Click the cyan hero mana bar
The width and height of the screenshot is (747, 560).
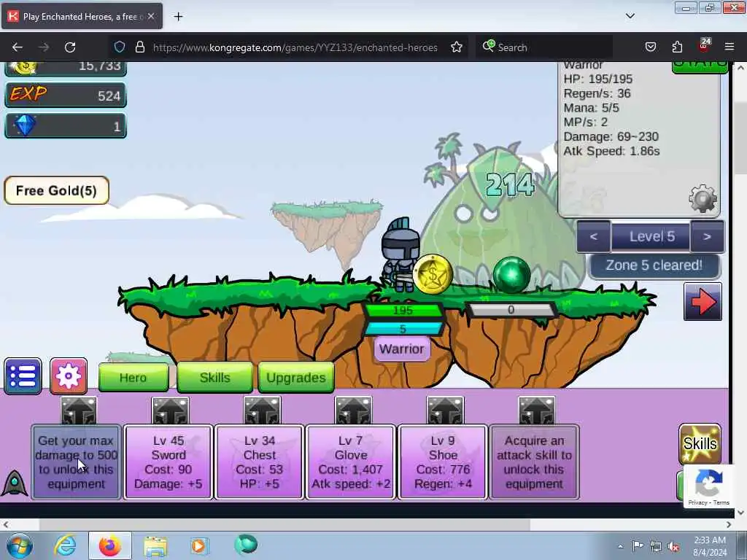pyautogui.click(x=403, y=329)
